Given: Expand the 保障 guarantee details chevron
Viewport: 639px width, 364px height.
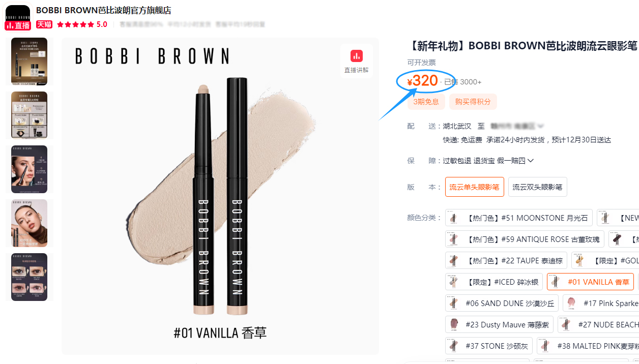Looking at the screenshot, I should click(531, 161).
